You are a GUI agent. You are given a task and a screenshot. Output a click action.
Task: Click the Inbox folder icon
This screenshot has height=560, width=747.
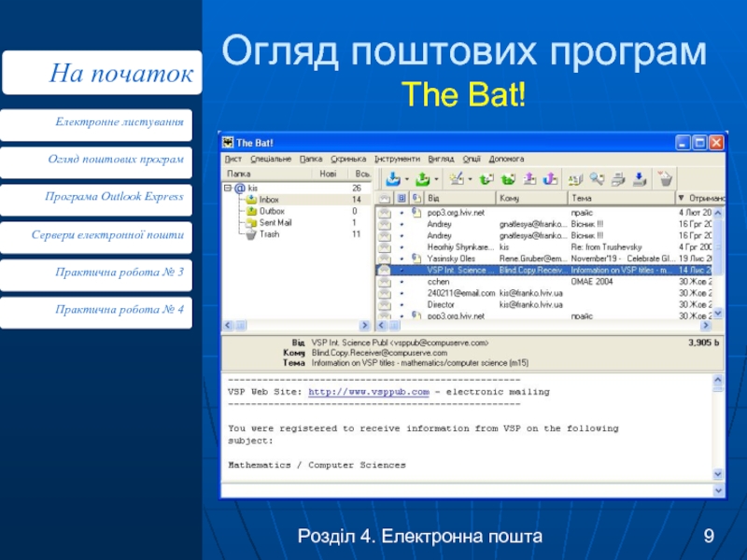pos(251,200)
